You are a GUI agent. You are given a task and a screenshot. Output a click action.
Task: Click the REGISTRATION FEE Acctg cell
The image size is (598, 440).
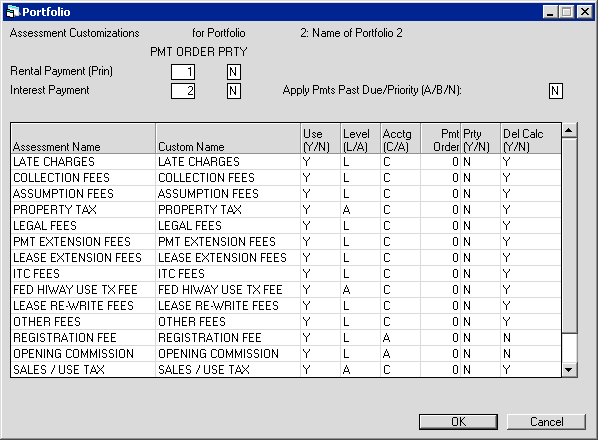400,338
